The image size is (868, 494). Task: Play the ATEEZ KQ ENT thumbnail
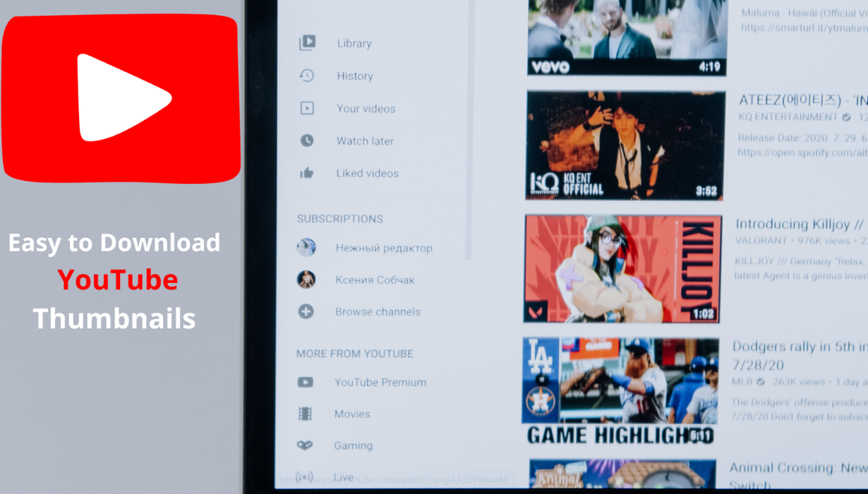click(x=625, y=145)
